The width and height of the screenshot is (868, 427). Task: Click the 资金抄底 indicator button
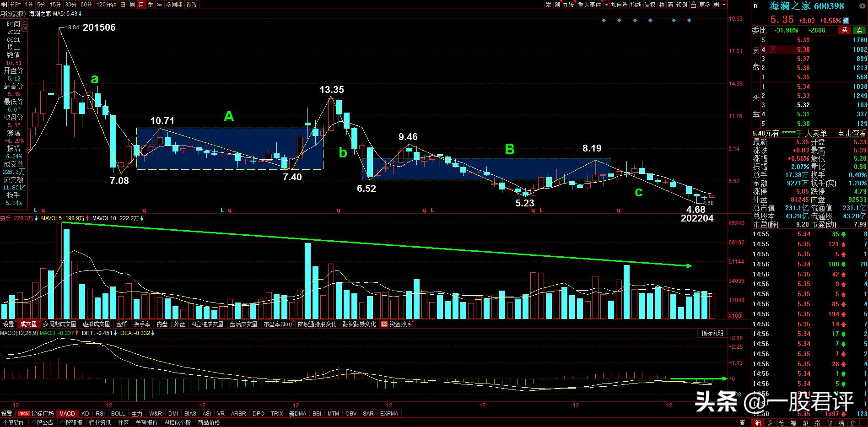pos(400,324)
